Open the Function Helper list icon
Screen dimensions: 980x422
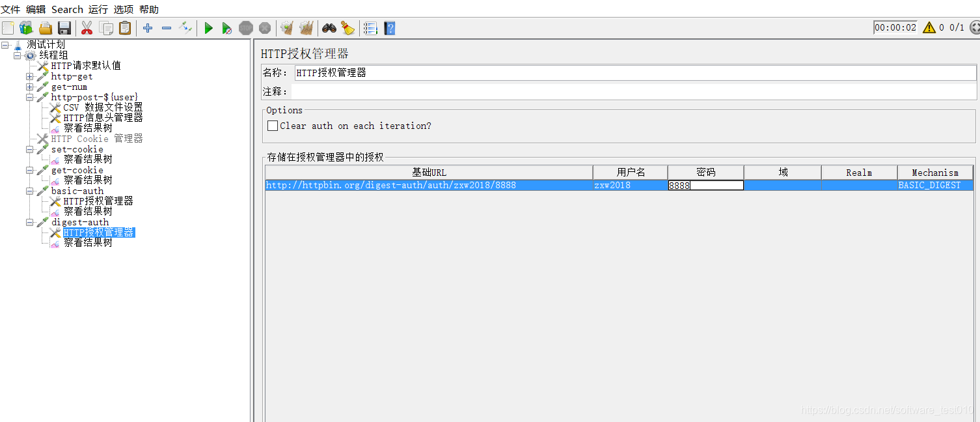pyautogui.click(x=370, y=28)
